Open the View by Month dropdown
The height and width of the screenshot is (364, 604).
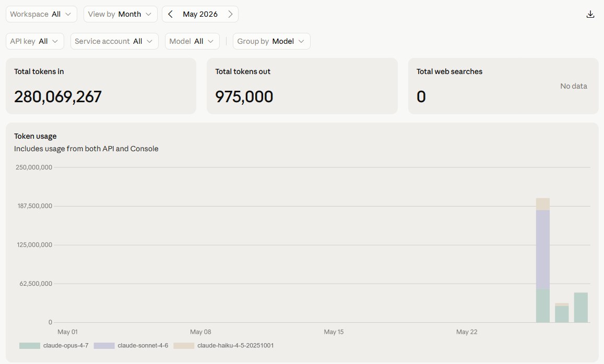click(x=120, y=14)
